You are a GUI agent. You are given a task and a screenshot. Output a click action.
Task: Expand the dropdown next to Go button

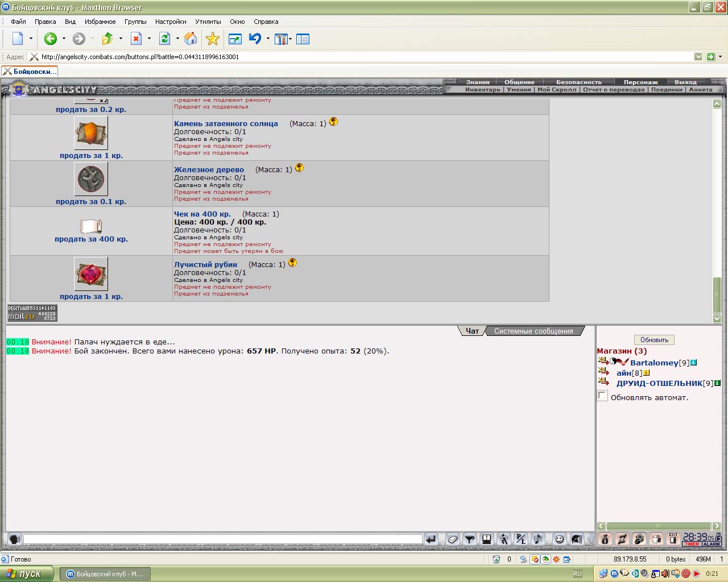pyautogui.click(x=720, y=57)
